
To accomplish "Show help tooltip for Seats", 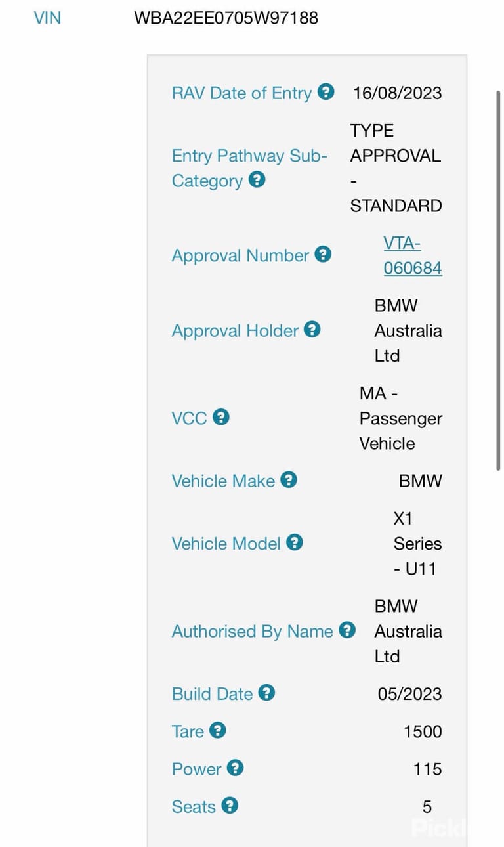I will 229,805.
